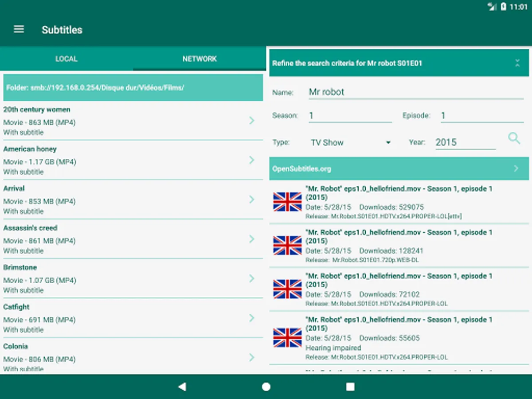Viewport: 532px width, 399px height.
Task: Open chevron for Brimstone
Action: tap(251, 278)
